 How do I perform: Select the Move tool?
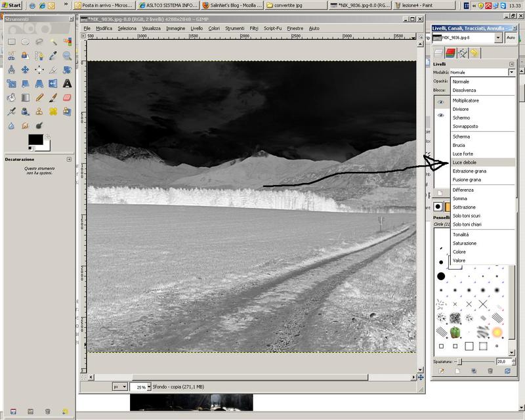tap(25, 70)
